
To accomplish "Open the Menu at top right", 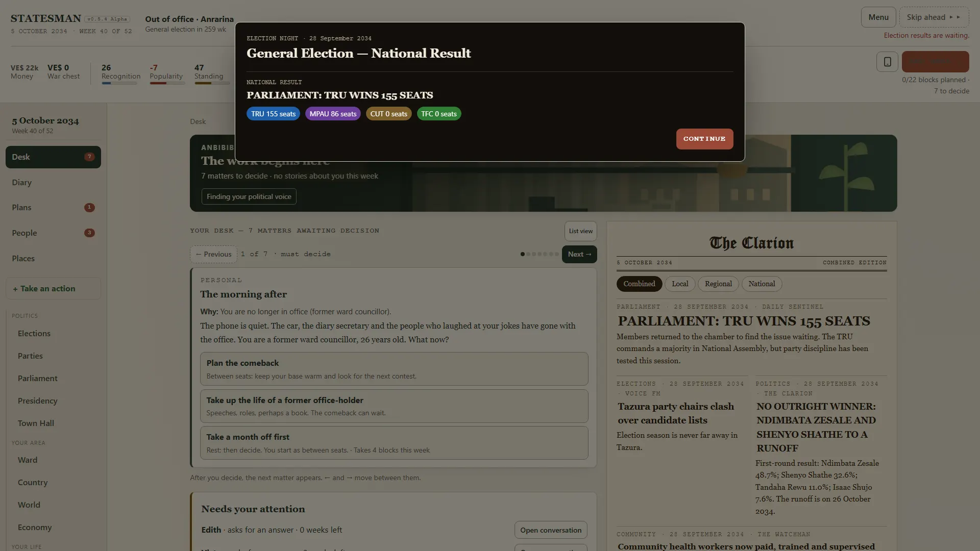I will click(x=878, y=17).
